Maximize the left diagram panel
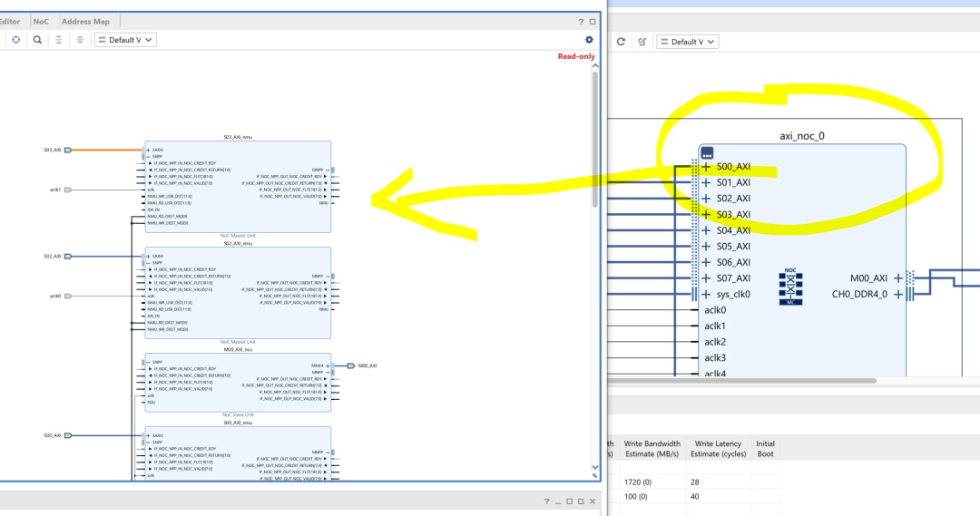980x516 pixels. [593, 21]
